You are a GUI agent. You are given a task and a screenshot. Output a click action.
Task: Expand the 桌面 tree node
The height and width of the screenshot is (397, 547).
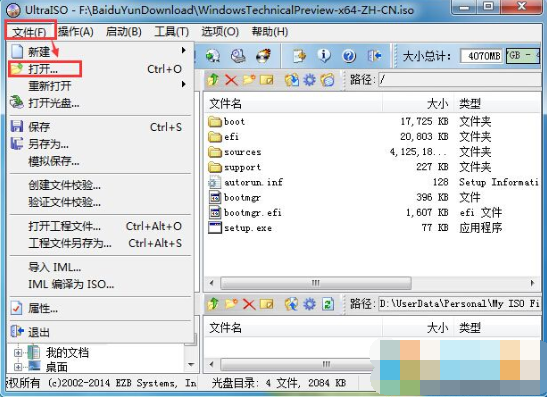pos(18,367)
